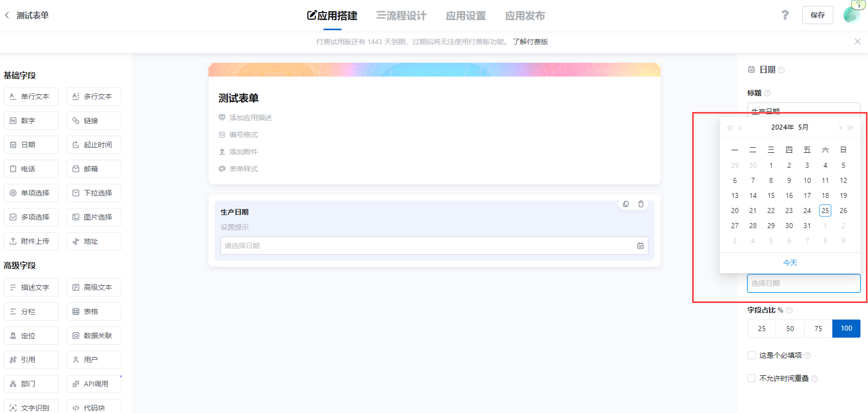
Task: Add a 单项选择 single choice field
Action: pyautogui.click(x=31, y=193)
